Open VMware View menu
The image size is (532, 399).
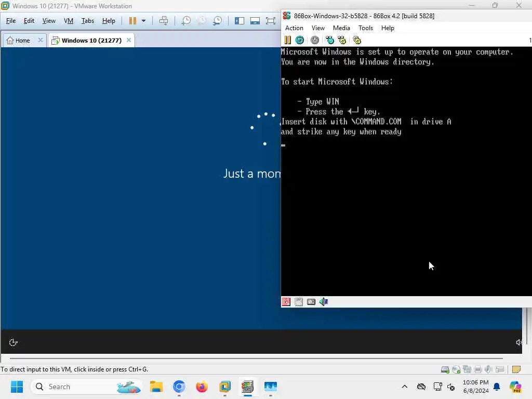(49, 21)
